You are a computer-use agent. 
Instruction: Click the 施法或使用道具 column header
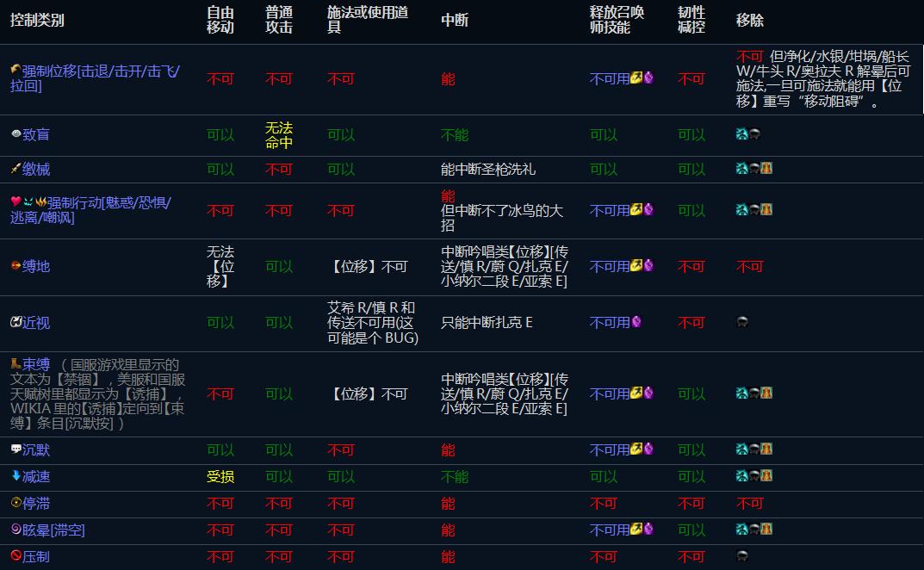368,20
